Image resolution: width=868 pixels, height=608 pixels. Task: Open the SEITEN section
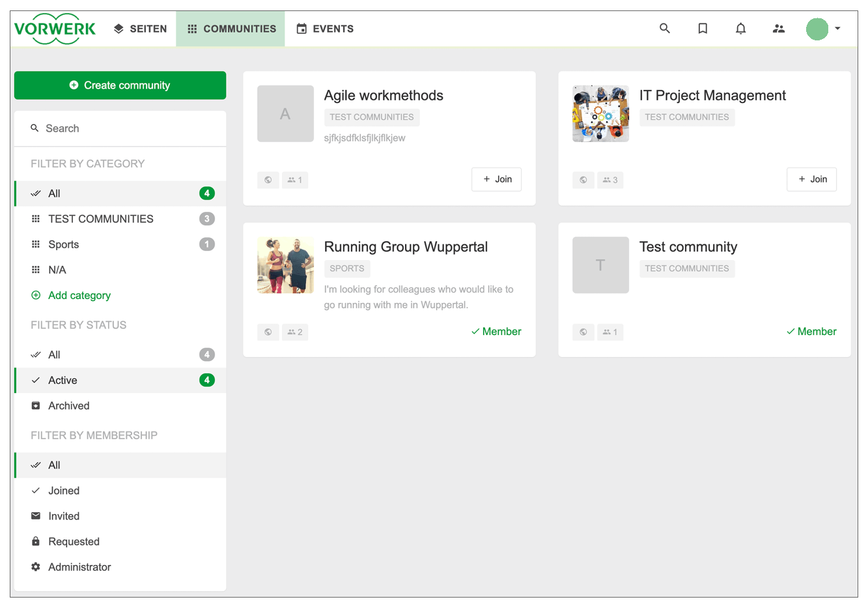(140, 28)
